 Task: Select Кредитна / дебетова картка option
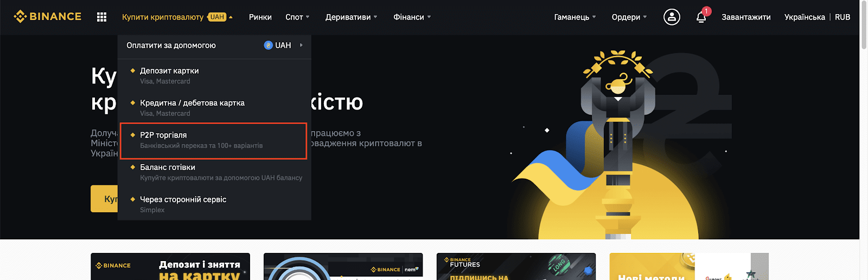(214, 108)
